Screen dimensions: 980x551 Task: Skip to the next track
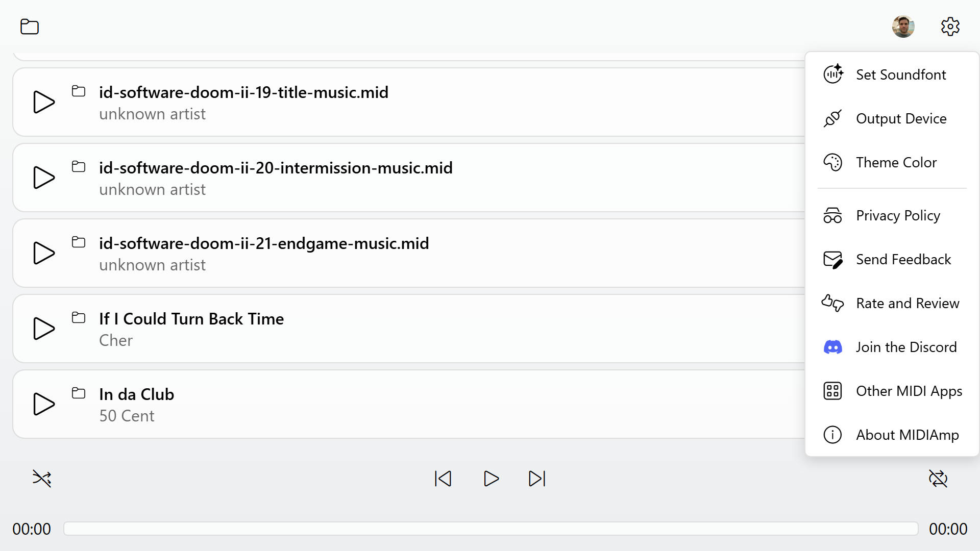tap(537, 479)
